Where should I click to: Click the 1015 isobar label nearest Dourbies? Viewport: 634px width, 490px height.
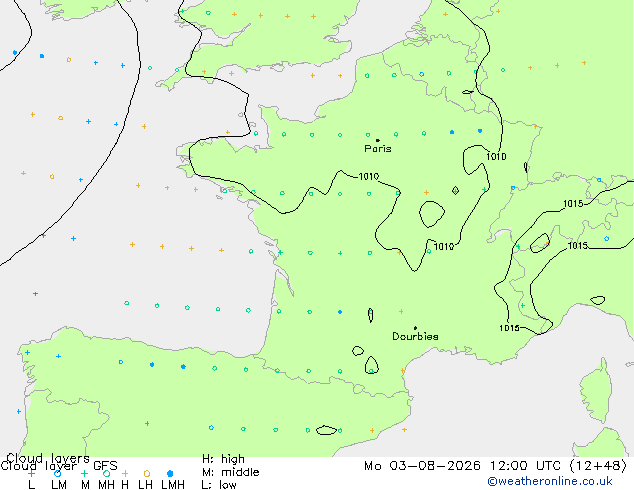[509, 328]
